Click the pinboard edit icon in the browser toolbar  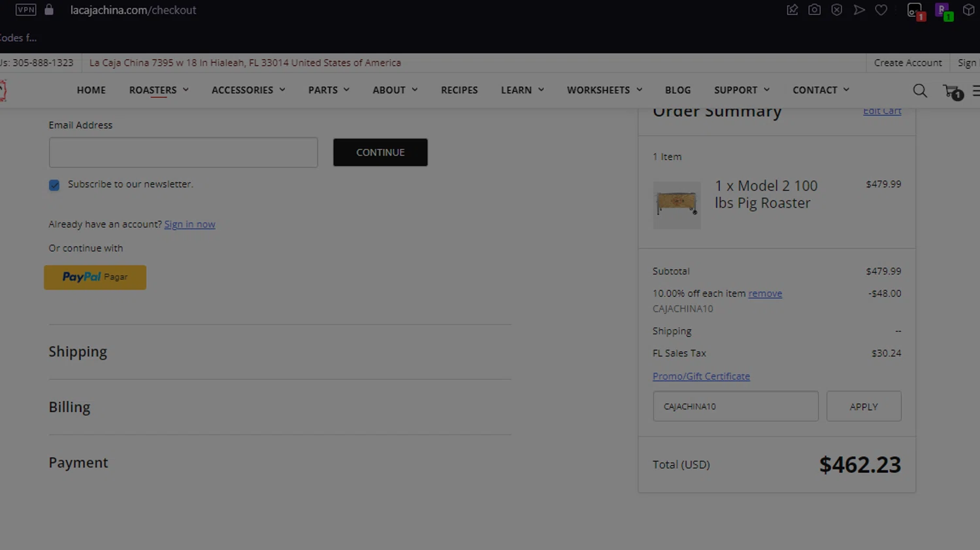[792, 10]
